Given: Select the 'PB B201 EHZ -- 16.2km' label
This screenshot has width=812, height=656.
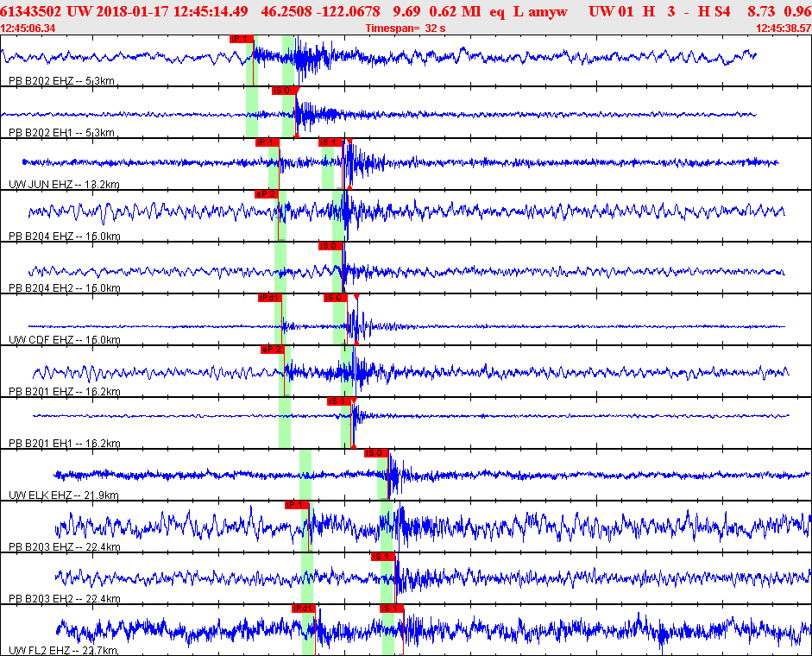Looking at the screenshot, I should pyautogui.click(x=65, y=392).
